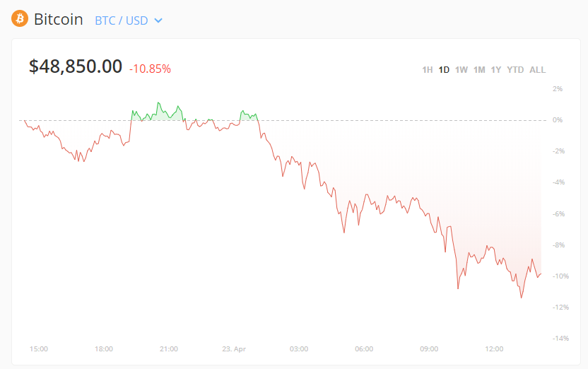Image resolution: width=588 pixels, height=369 pixels.
Task: Click the 21:00 time axis label
Action: (x=169, y=349)
